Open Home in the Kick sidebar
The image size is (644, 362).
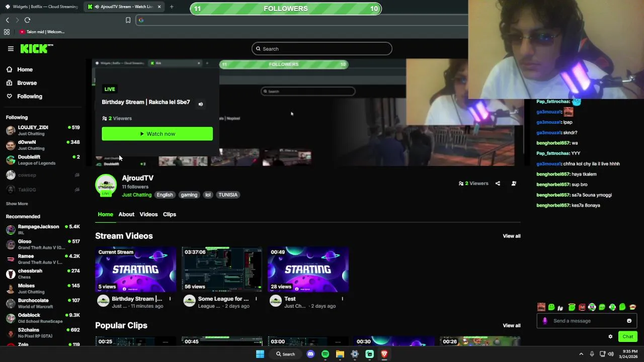20,69
